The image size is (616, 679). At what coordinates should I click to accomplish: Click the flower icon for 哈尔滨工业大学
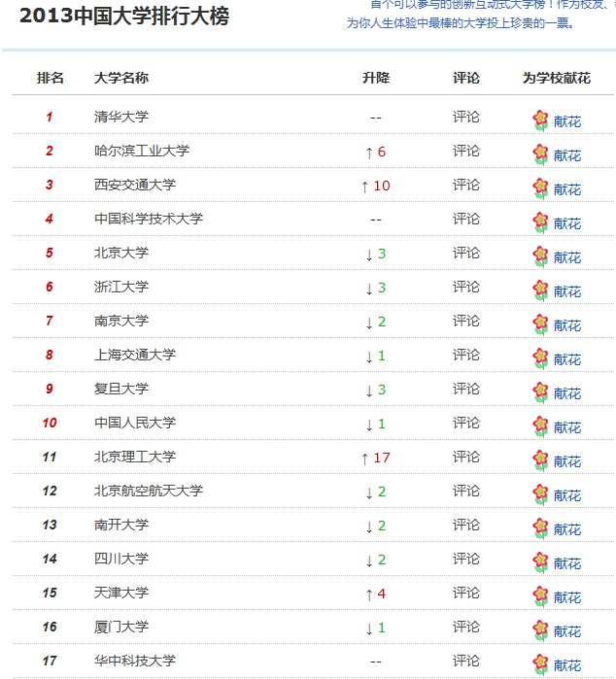[x=540, y=154]
